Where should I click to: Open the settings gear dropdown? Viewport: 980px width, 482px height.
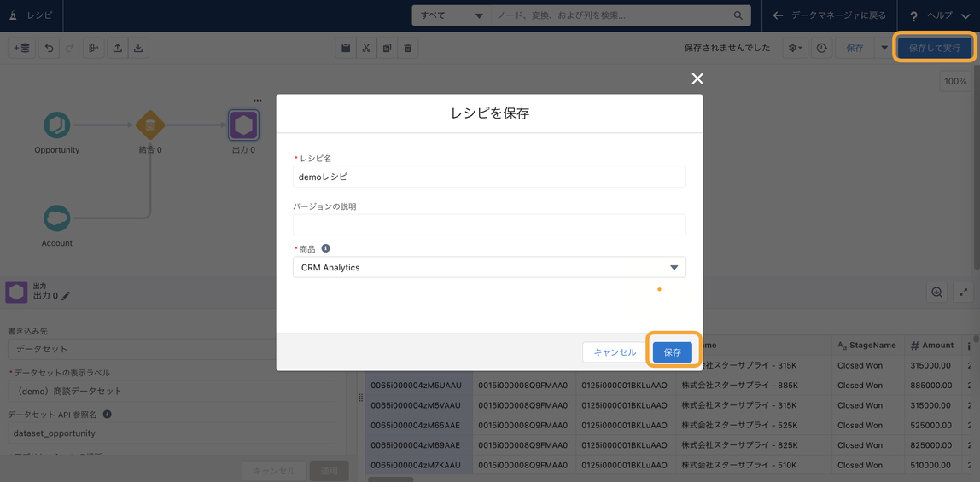point(796,48)
